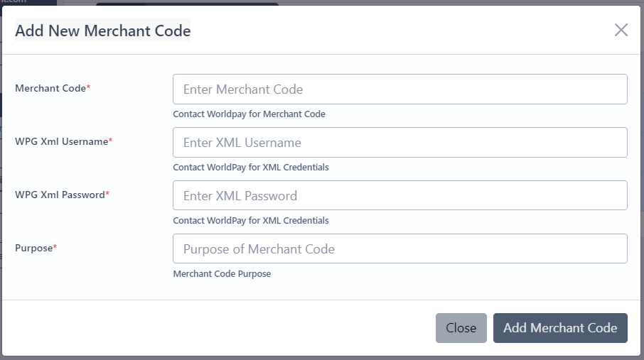Click the WPG Xml Username label
The height and width of the screenshot is (360, 644).
click(61, 141)
